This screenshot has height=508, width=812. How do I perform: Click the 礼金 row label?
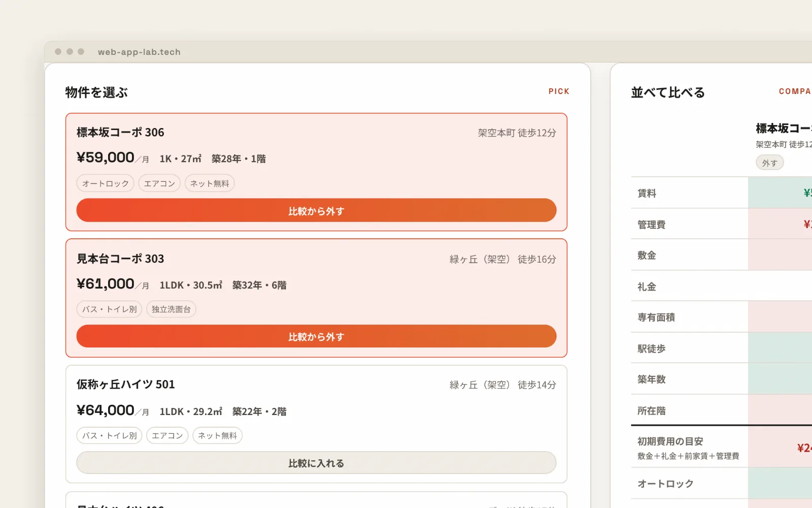(647, 287)
